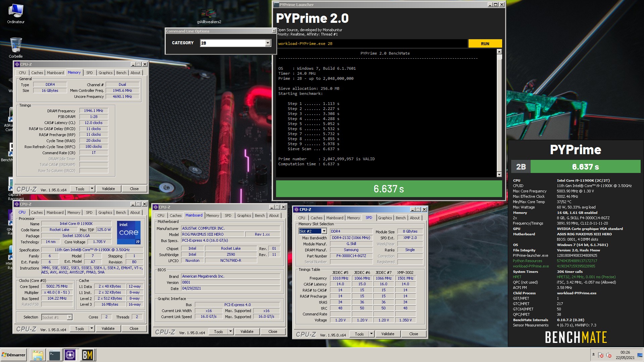Switch to SPD tab in CPU-Z Memory window

tap(89, 73)
